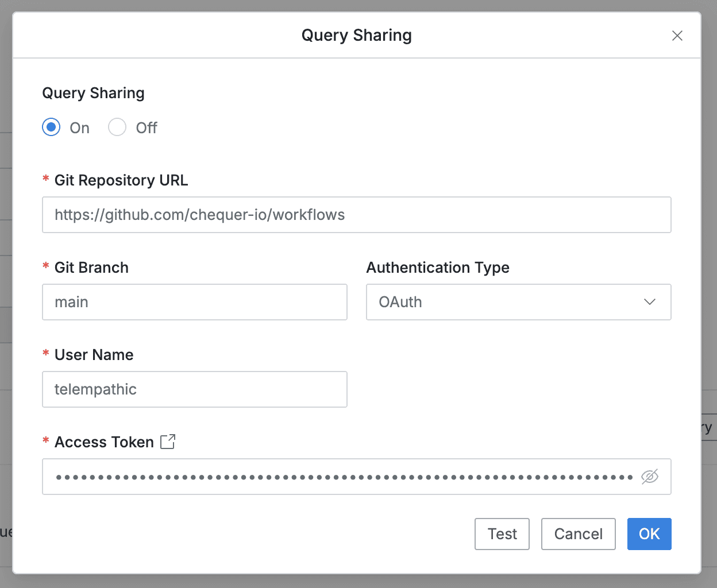717x588 pixels.
Task: Click the "User Name" field label
Action: (94, 355)
